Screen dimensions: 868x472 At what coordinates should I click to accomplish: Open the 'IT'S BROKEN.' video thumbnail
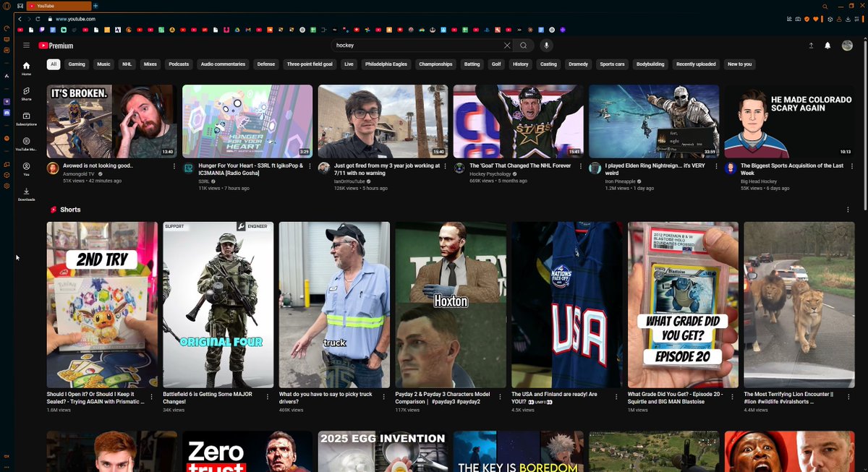112,121
